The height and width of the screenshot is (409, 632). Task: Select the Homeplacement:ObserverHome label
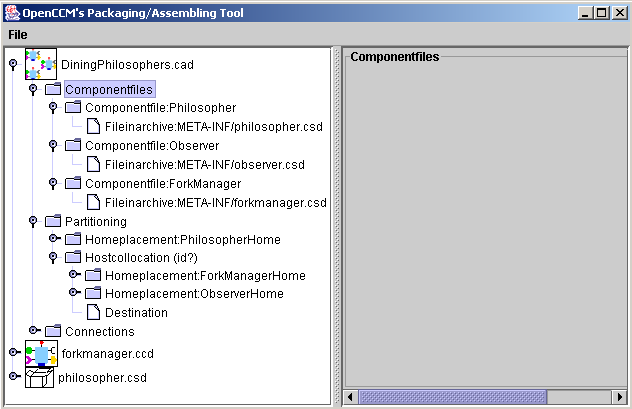[x=194, y=293]
